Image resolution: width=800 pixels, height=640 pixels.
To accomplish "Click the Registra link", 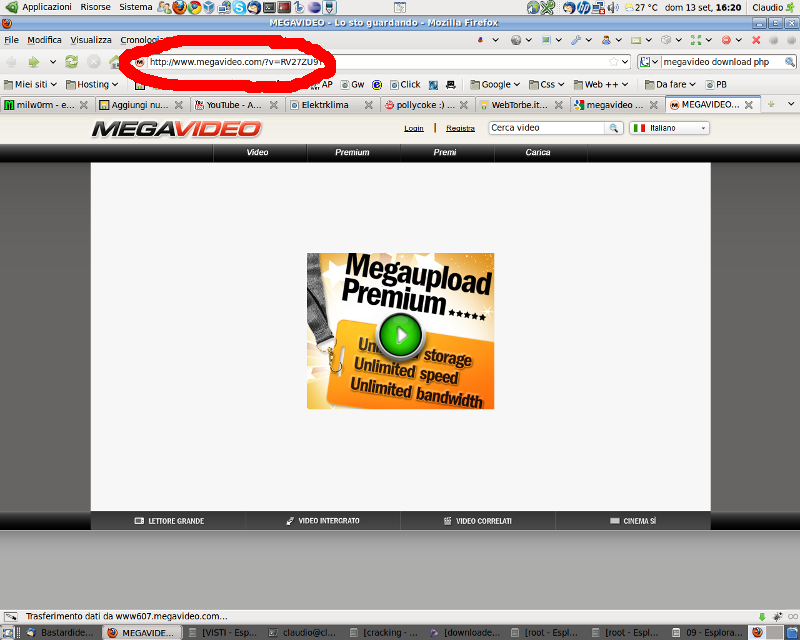I will (460, 129).
